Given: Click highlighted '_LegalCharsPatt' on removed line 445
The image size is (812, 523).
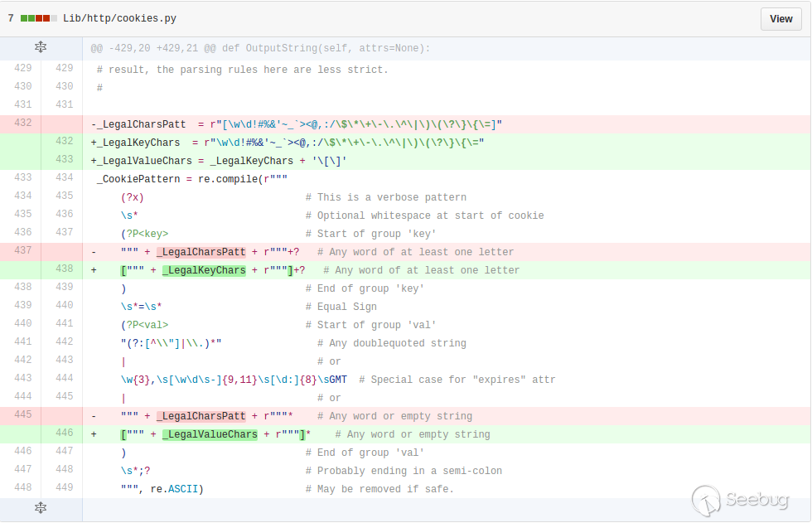Looking at the screenshot, I should tap(201, 416).
